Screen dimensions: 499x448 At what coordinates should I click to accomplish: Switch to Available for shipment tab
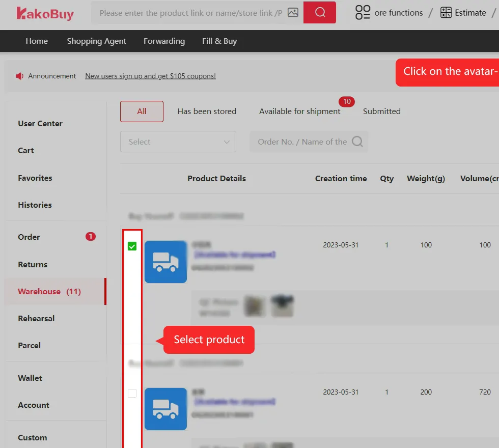(x=299, y=111)
